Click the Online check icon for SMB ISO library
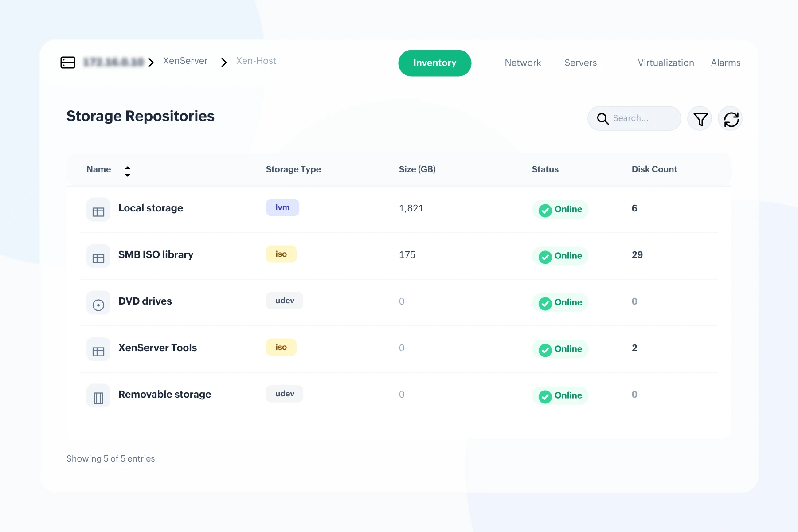 (545, 257)
